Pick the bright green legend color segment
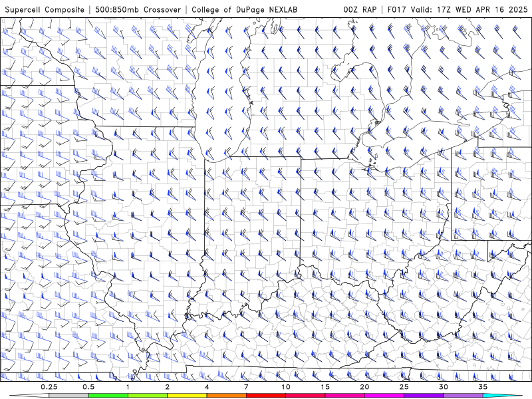This screenshot has height=399, width=532. (108, 396)
